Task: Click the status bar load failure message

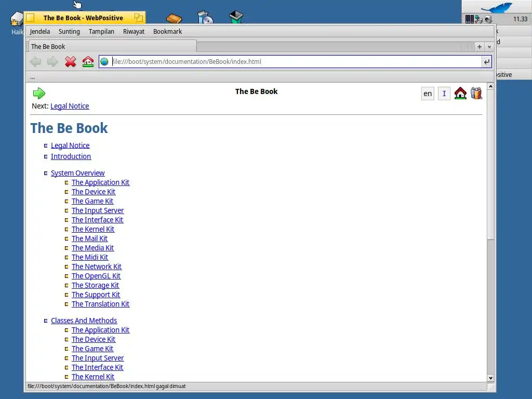Action: coord(107,386)
